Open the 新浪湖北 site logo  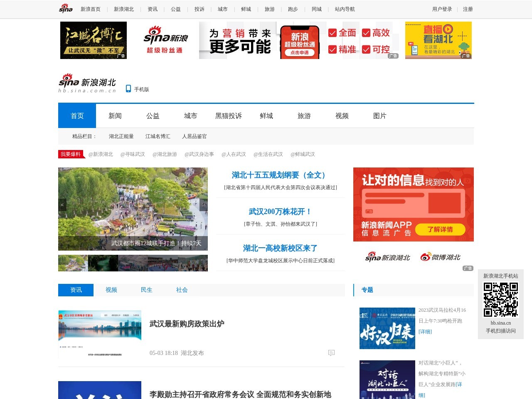[87, 84]
